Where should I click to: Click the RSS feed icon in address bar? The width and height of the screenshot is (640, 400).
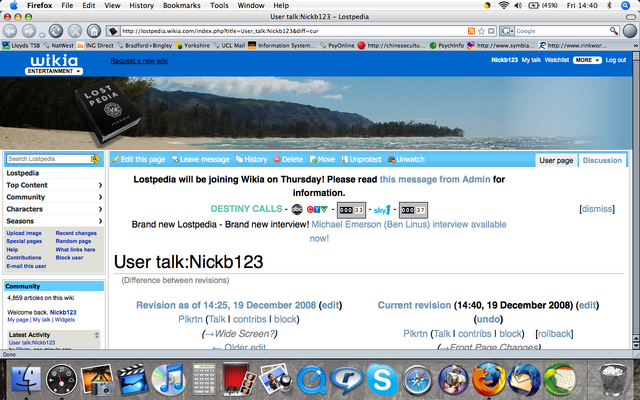[x=471, y=31]
